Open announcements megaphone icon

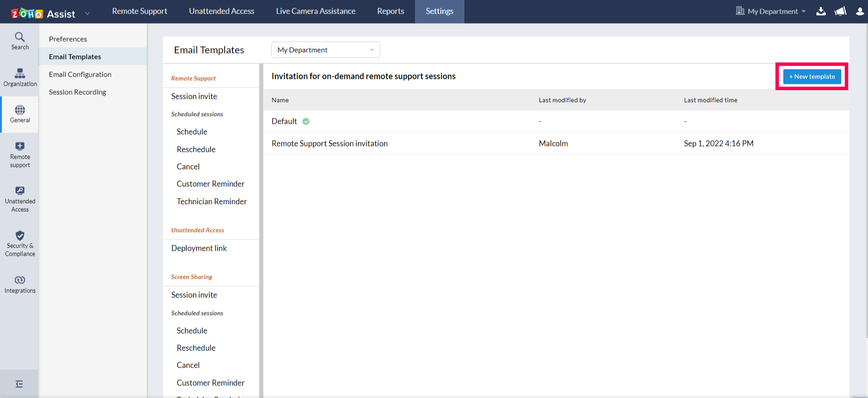tap(840, 11)
